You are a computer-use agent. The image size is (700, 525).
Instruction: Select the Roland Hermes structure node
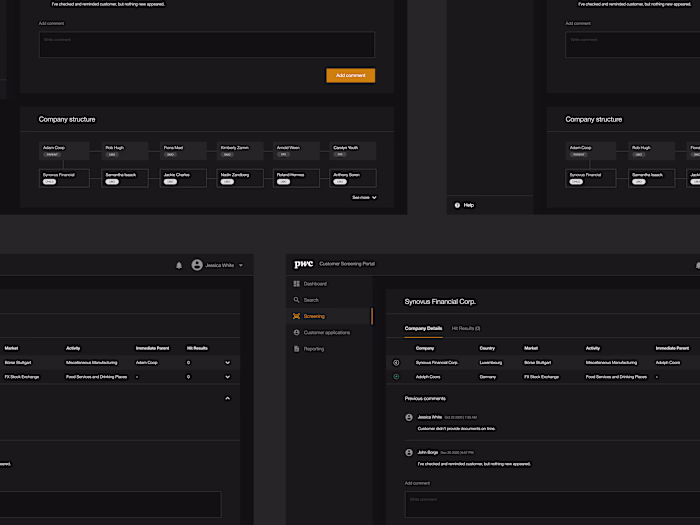(x=296, y=178)
